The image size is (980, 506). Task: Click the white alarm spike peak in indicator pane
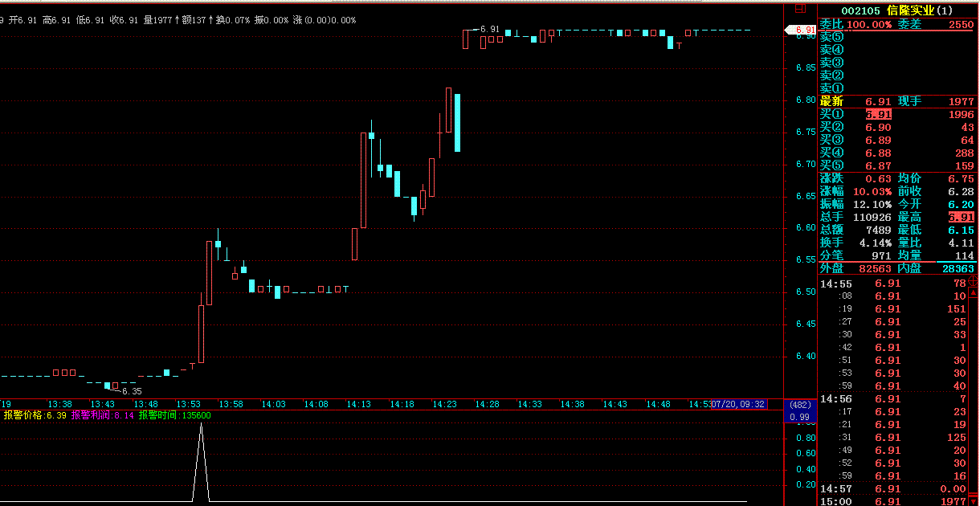[201, 426]
